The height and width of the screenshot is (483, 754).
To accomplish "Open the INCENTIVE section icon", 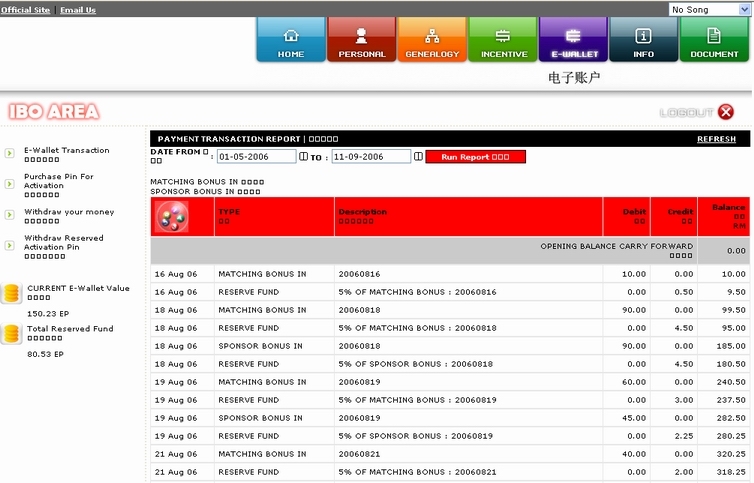I will click(503, 40).
